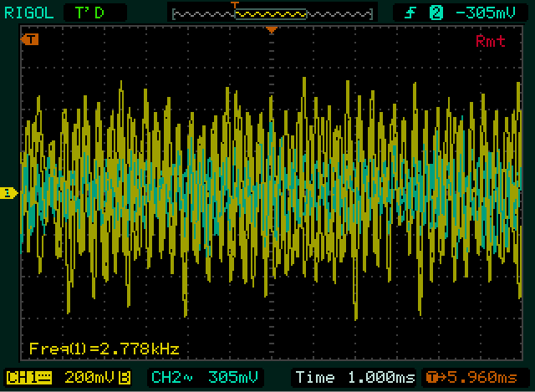
Task: Toggle the CH2 channel label
Action: click(166, 377)
